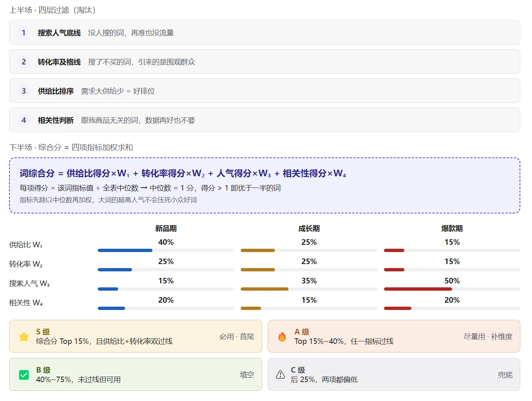Click the blue 15% 搜索人气 bar in 新品期
This screenshot has height=401, width=532.
tap(108, 289)
